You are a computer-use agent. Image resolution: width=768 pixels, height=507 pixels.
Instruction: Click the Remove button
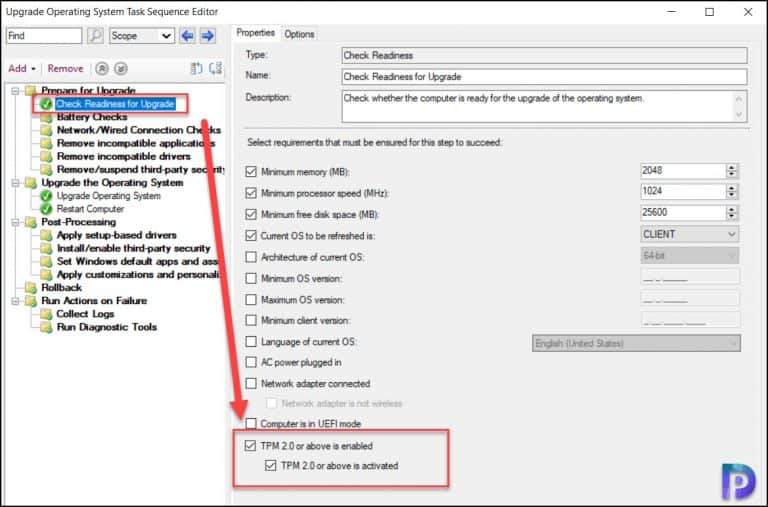65,69
